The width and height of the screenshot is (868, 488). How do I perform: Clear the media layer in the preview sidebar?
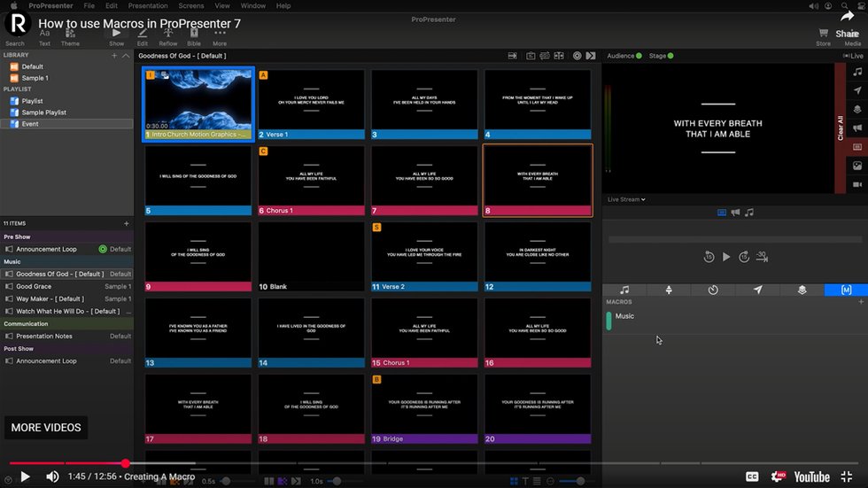857,166
